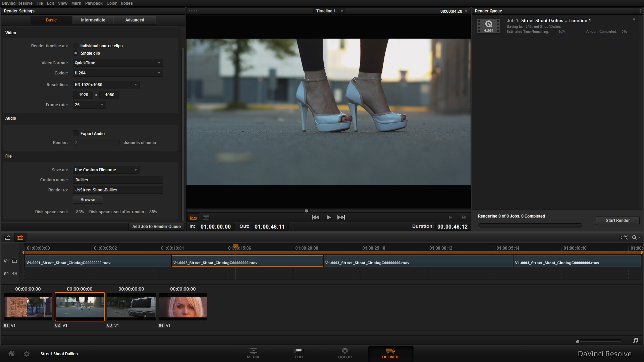Click the H.264 QuickTime job icon
Screen dimensions: 644x362
point(488,26)
